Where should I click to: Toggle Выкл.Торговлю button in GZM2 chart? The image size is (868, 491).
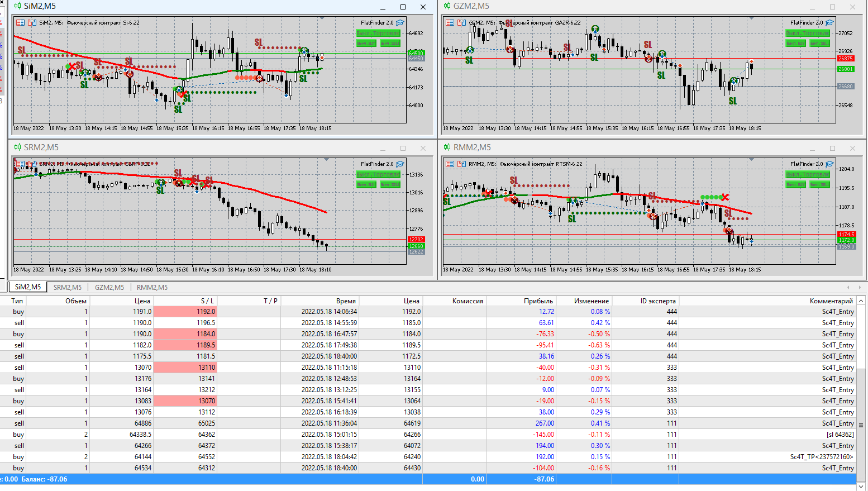[x=808, y=34]
